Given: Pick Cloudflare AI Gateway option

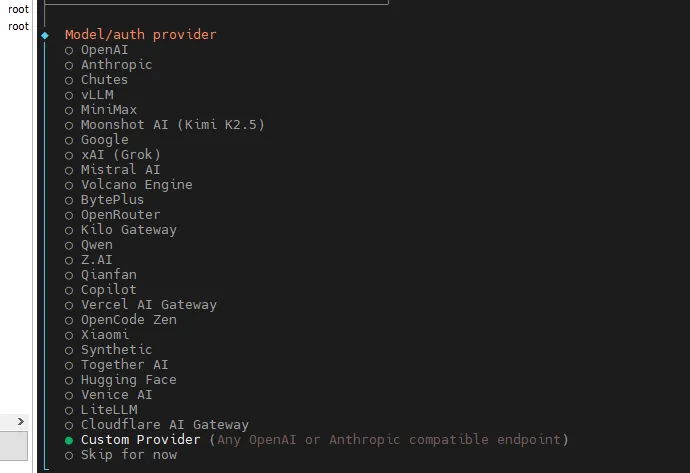Looking at the screenshot, I should point(164,425).
